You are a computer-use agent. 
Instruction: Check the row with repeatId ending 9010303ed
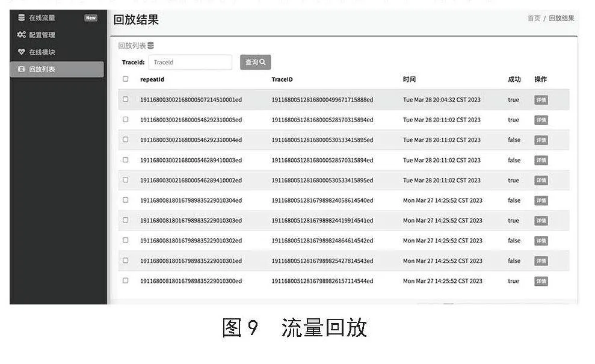125,220
